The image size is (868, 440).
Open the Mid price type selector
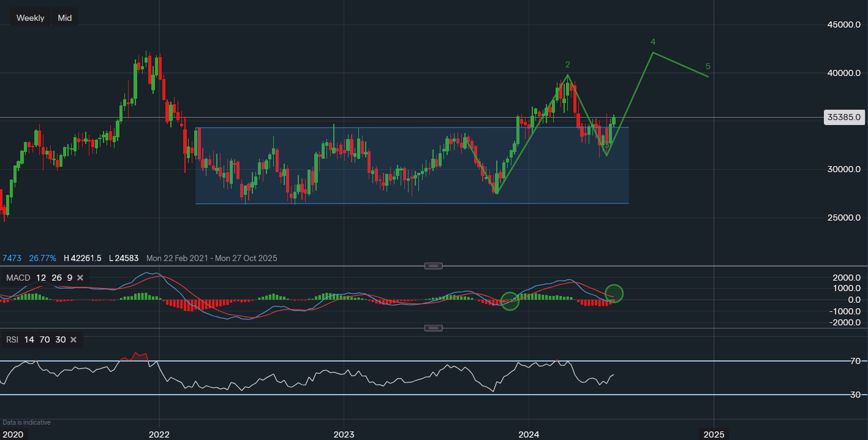pyautogui.click(x=65, y=18)
